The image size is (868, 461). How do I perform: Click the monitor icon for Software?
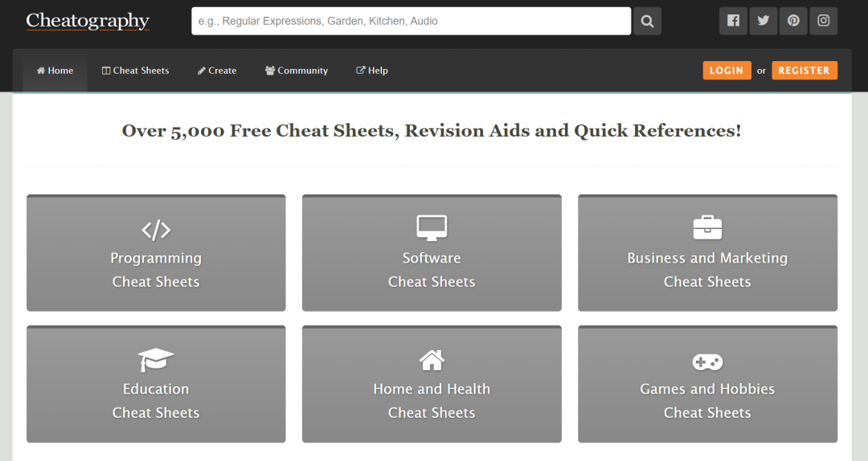pyautogui.click(x=432, y=228)
